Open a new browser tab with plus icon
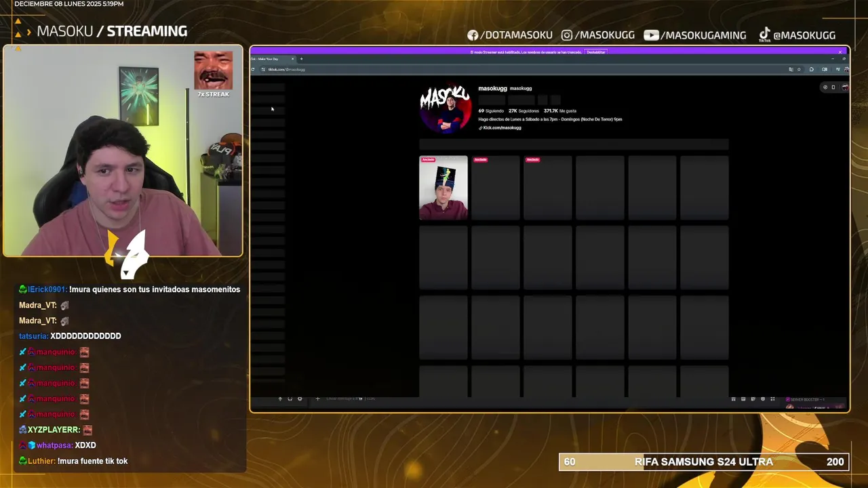The image size is (868, 488). pos(302,59)
